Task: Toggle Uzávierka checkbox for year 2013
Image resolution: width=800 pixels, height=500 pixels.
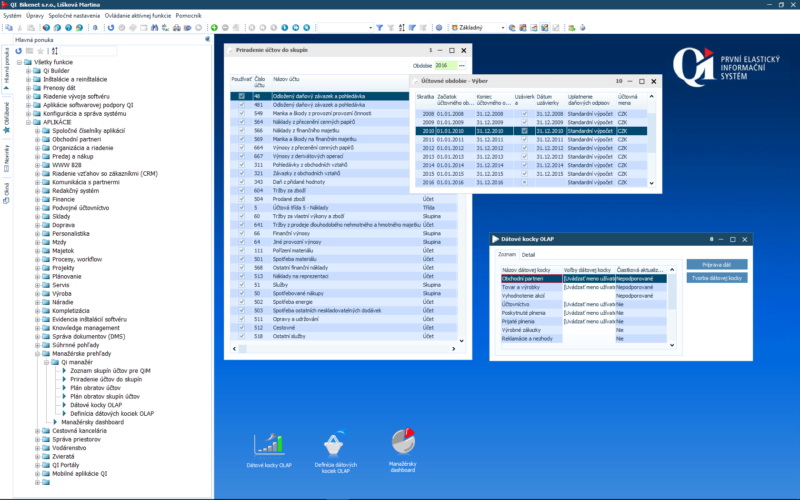Action: click(x=524, y=157)
